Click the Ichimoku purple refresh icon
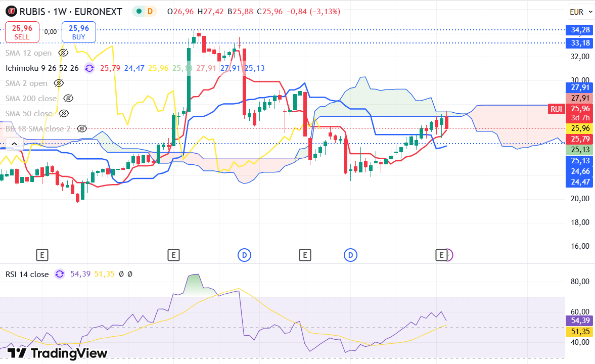 (89, 68)
